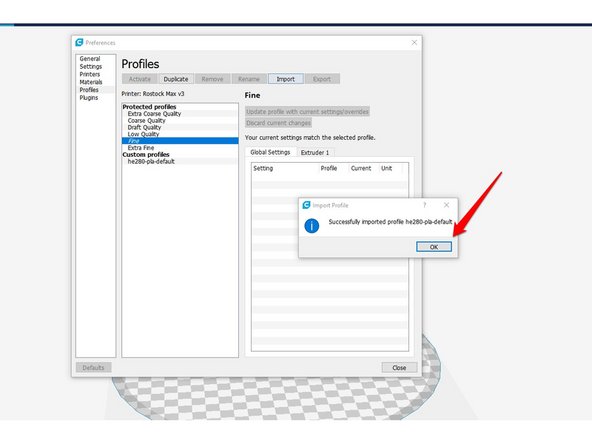Image resolution: width=592 pixels, height=444 pixels.
Task: Click OK in the Import Profile dialog
Action: pos(434,247)
